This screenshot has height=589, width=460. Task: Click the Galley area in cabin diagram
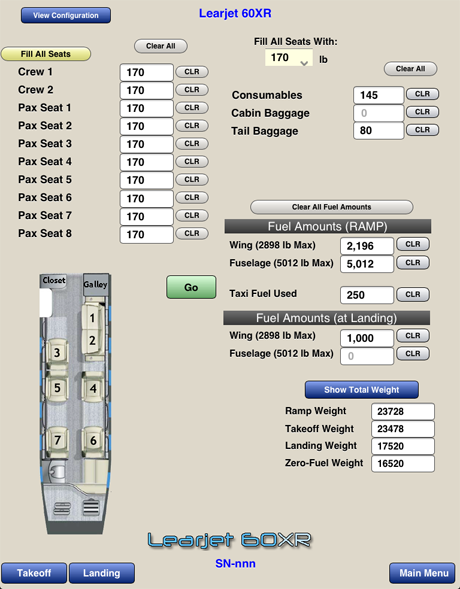(x=96, y=285)
